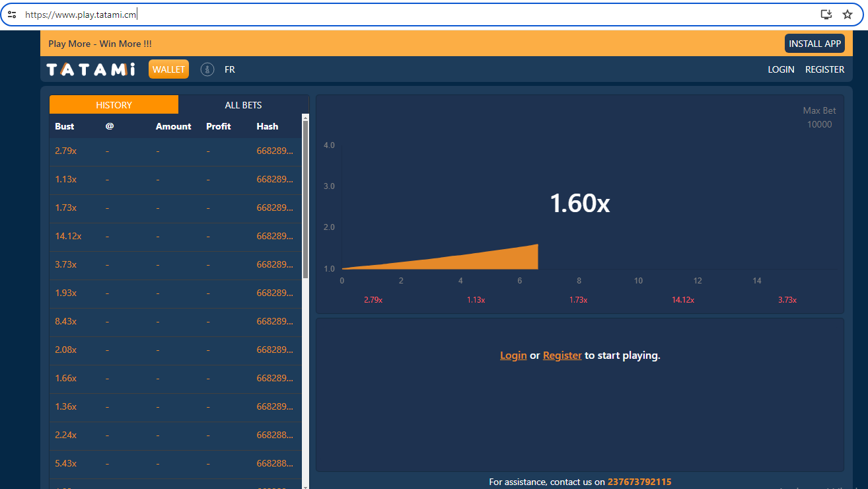The width and height of the screenshot is (868, 489).
Task: Open the WALLET button
Action: [168, 69]
